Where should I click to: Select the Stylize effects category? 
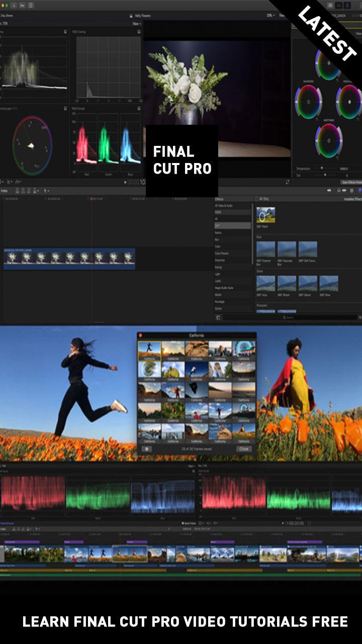233,308
